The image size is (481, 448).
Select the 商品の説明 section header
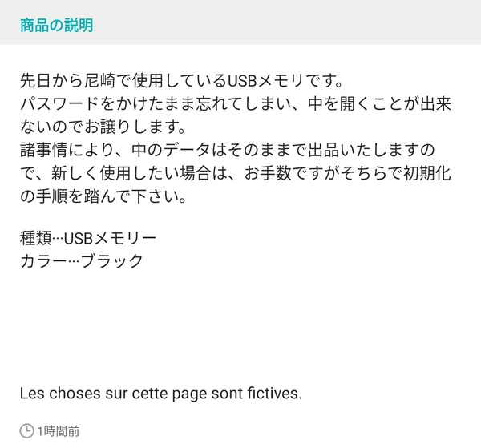[x=57, y=26]
